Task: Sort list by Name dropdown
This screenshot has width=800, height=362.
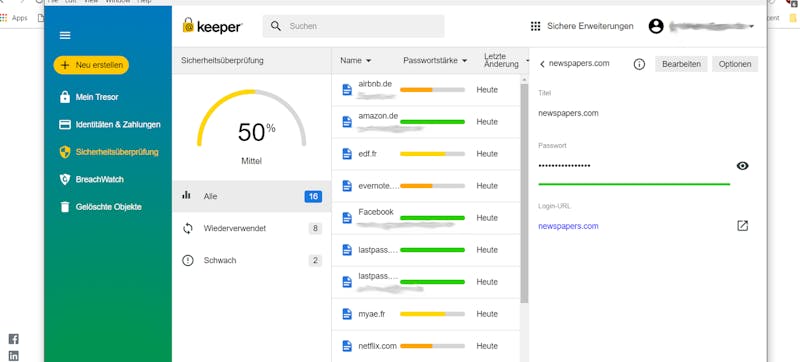Action: pyautogui.click(x=356, y=60)
